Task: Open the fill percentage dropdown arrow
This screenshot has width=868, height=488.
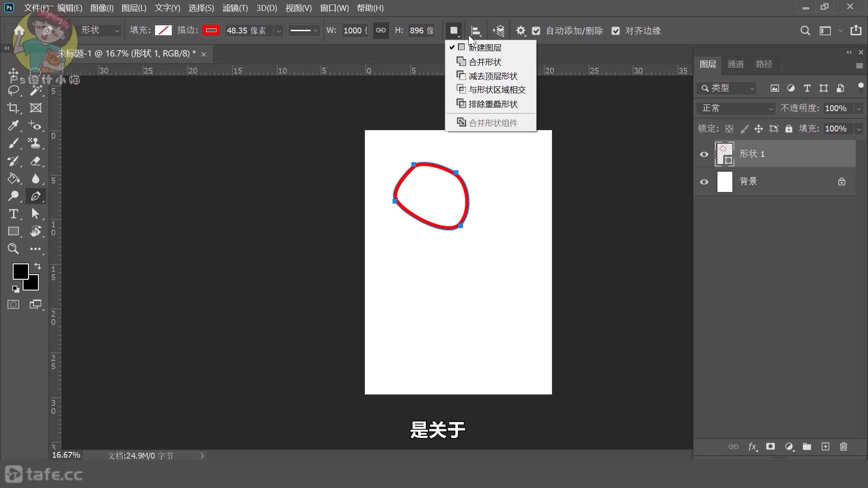Action: coord(859,129)
